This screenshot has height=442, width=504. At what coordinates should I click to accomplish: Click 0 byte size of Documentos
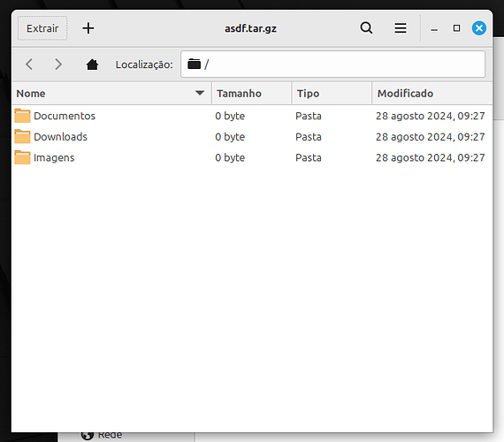coord(230,116)
